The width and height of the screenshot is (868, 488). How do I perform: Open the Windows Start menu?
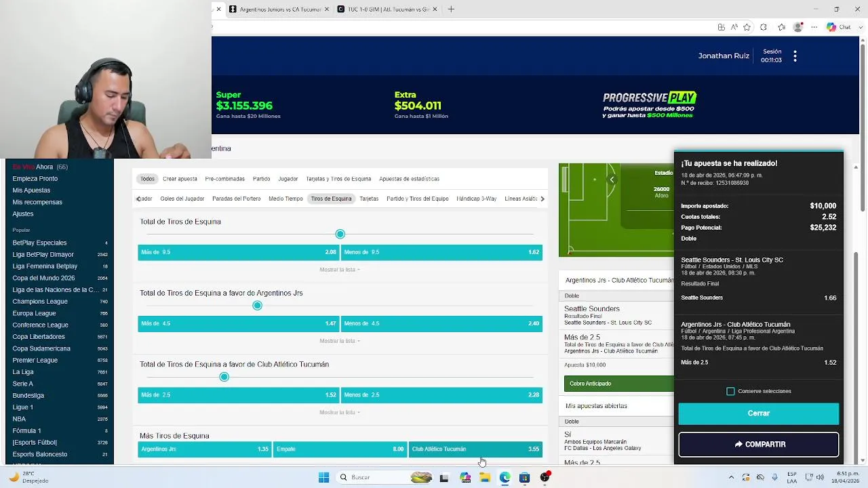pyautogui.click(x=323, y=477)
